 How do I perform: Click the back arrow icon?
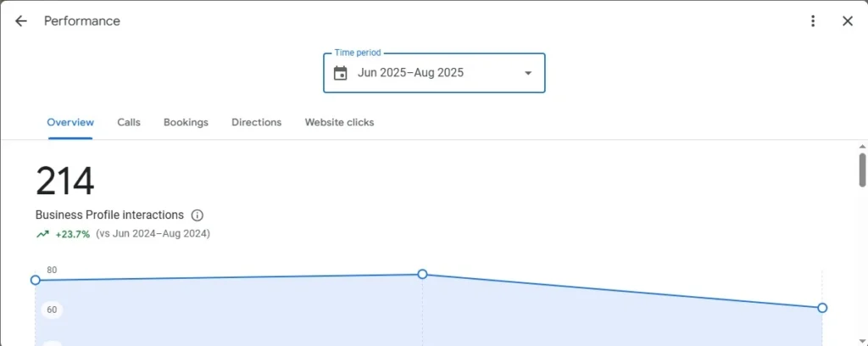click(21, 21)
